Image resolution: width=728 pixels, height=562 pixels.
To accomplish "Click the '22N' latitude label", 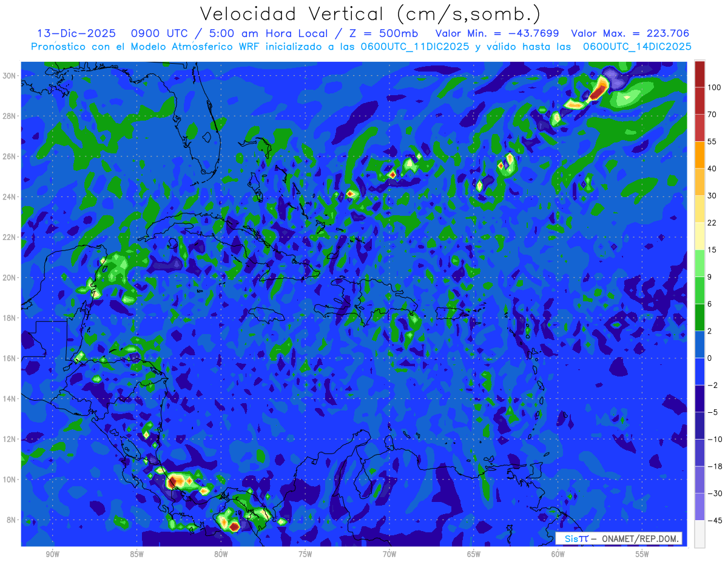I will (x=10, y=237).
